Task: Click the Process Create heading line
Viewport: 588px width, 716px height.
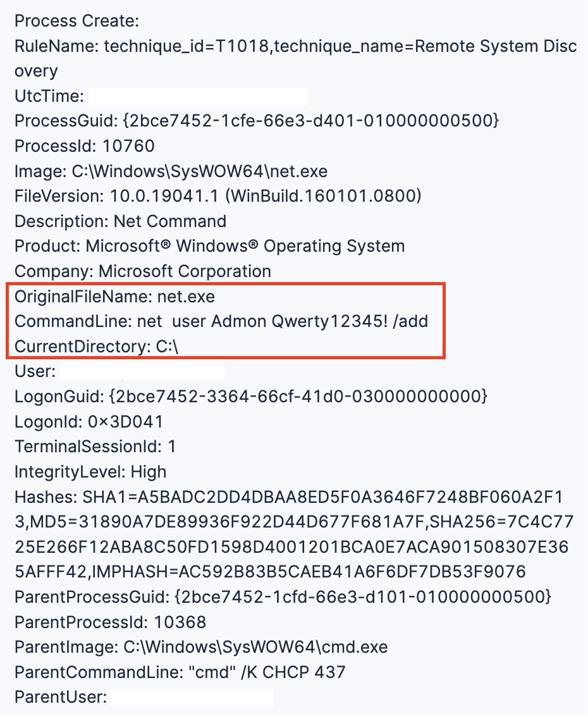Action: [77, 21]
